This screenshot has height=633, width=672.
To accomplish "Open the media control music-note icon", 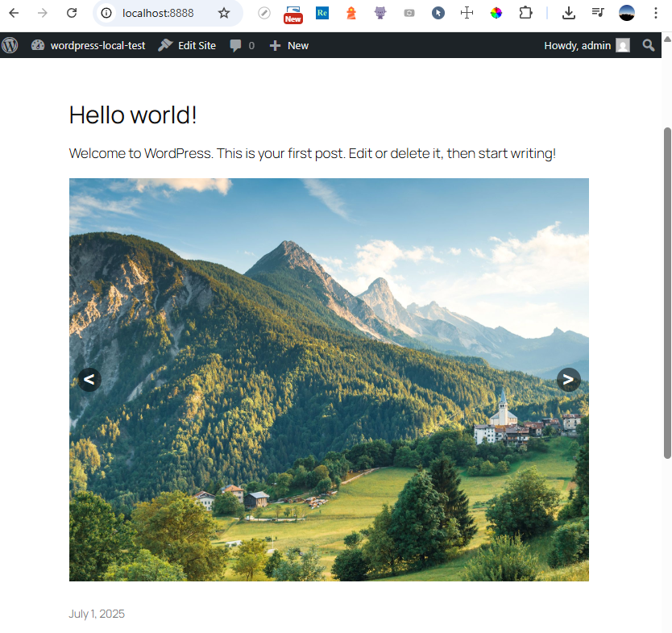I will click(597, 13).
